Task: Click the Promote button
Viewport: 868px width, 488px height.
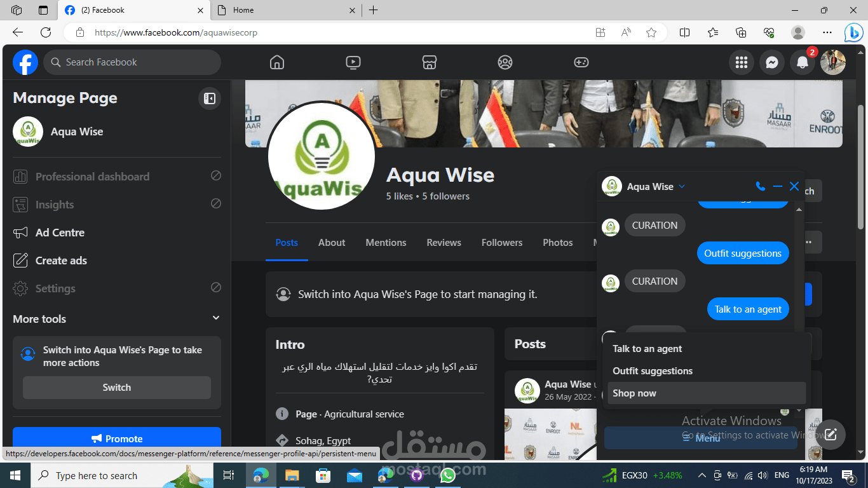Action: [x=117, y=438]
